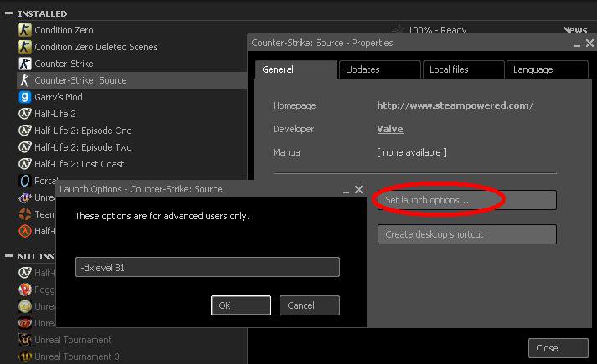Image resolution: width=597 pixels, height=364 pixels.
Task: Click the Half-Life 2: Episode Two icon
Action: coord(25,147)
